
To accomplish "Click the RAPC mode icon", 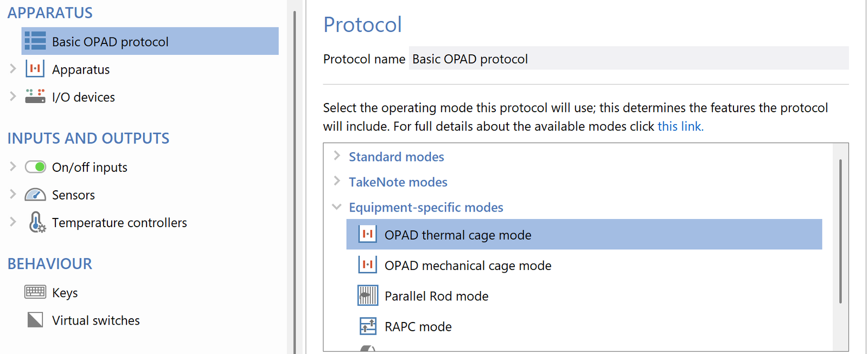I will pos(368,326).
